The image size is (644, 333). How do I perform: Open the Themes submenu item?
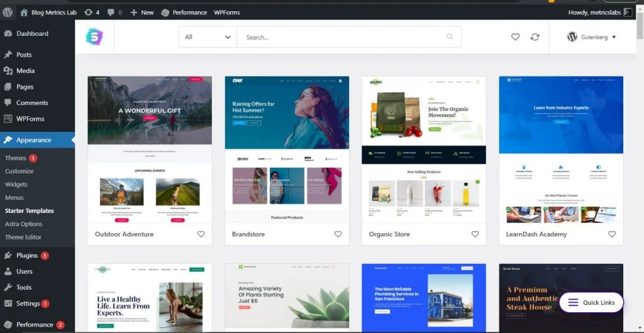pos(16,158)
